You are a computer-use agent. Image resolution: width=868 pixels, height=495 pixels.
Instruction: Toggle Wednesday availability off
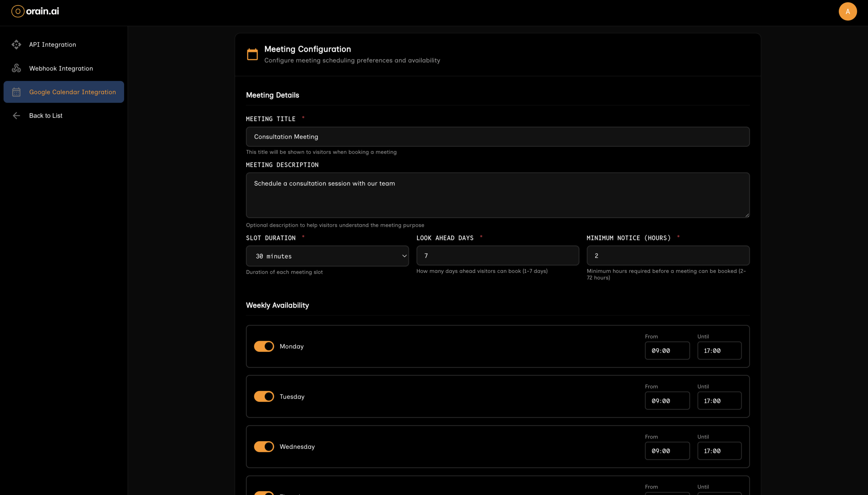pos(264,447)
